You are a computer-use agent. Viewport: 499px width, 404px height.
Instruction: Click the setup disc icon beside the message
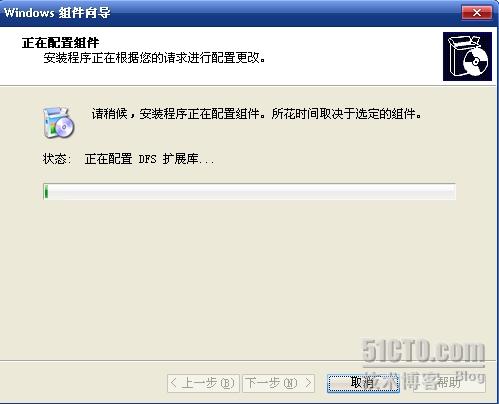pos(59,122)
